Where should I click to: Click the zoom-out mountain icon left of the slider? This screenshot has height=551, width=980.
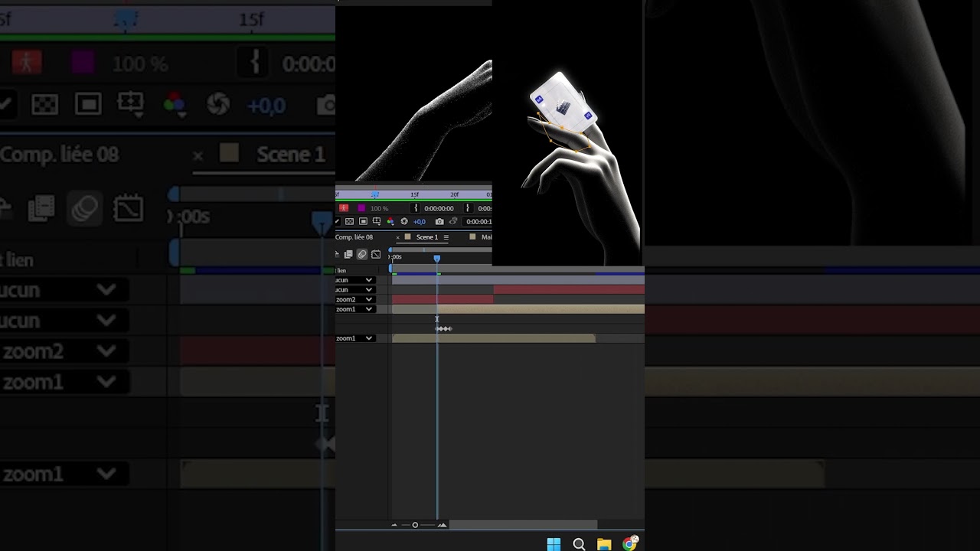[x=394, y=525]
